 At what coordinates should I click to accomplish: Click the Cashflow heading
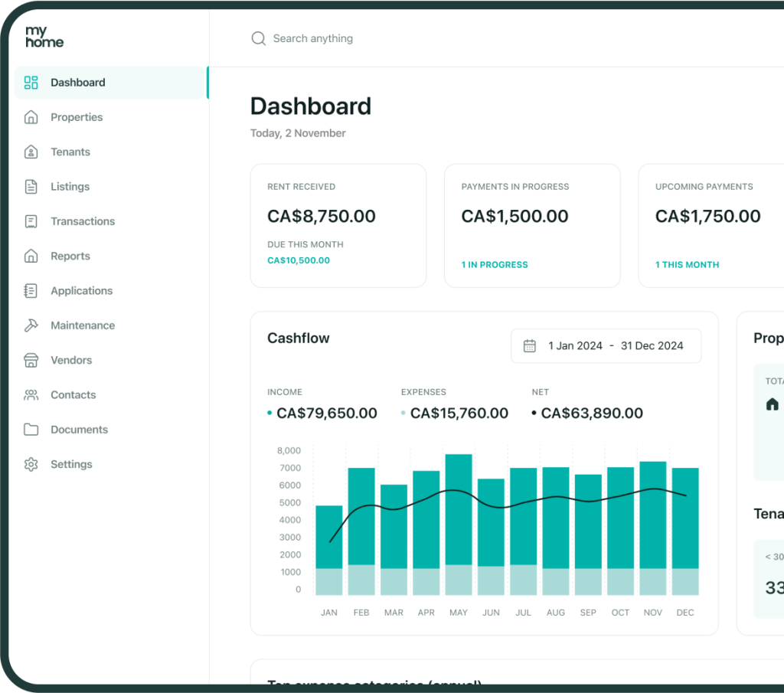click(299, 338)
